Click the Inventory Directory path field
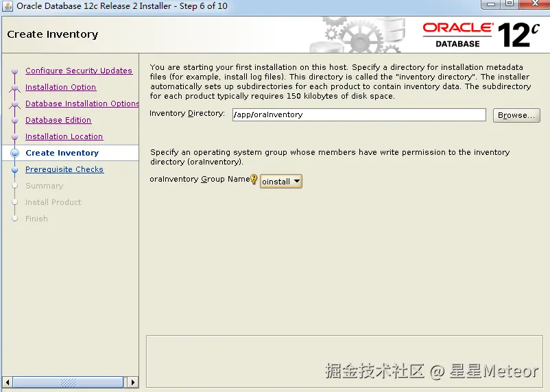 coord(359,114)
